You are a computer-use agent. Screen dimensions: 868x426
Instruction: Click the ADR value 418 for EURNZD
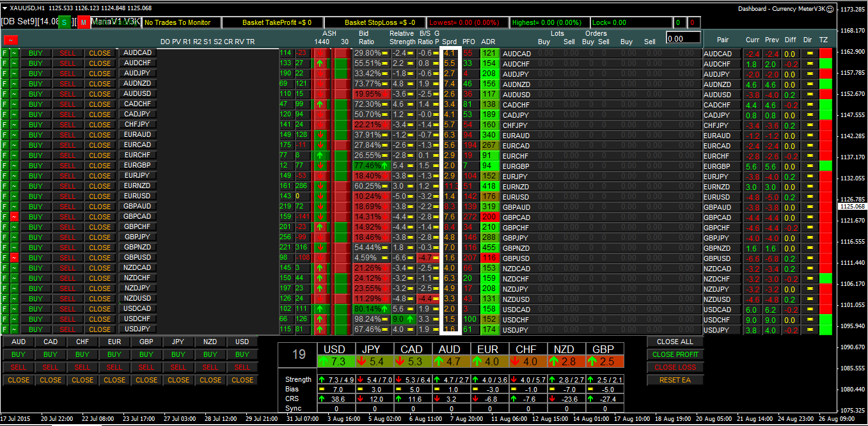click(489, 186)
